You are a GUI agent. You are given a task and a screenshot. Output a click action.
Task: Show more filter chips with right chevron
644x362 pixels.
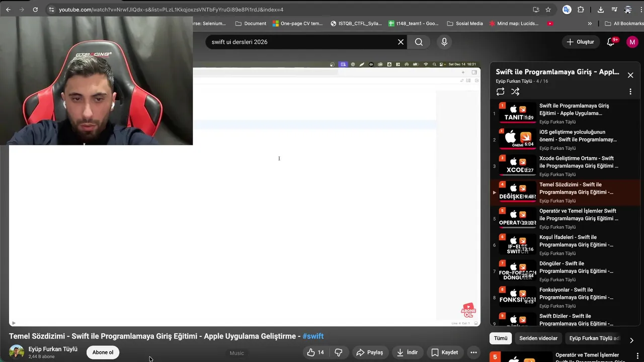point(631,340)
